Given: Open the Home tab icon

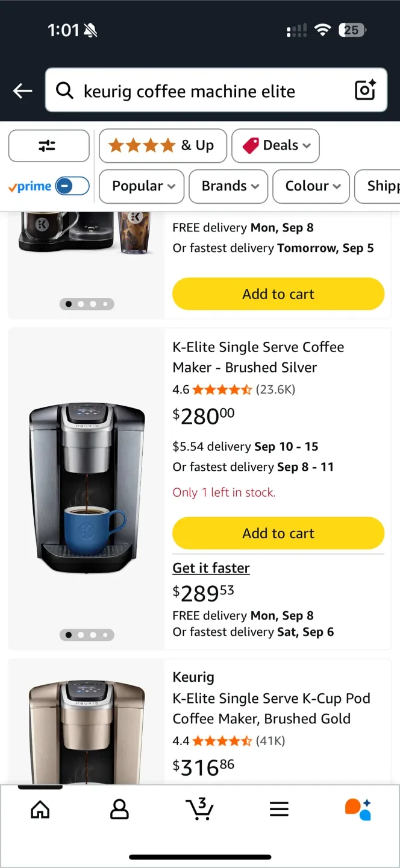Looking at the screenshot, I should point(40,810).
